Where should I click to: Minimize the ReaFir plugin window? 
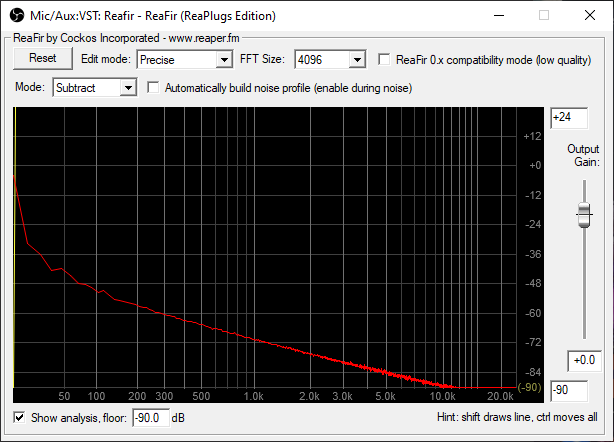(x=499, y=16)
